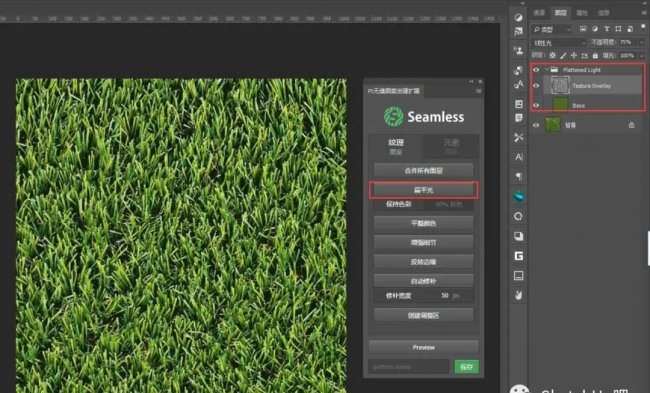Open the circular arrow icon panel in the dock
The height and width of the screenshot is (393, 650).
518,216
